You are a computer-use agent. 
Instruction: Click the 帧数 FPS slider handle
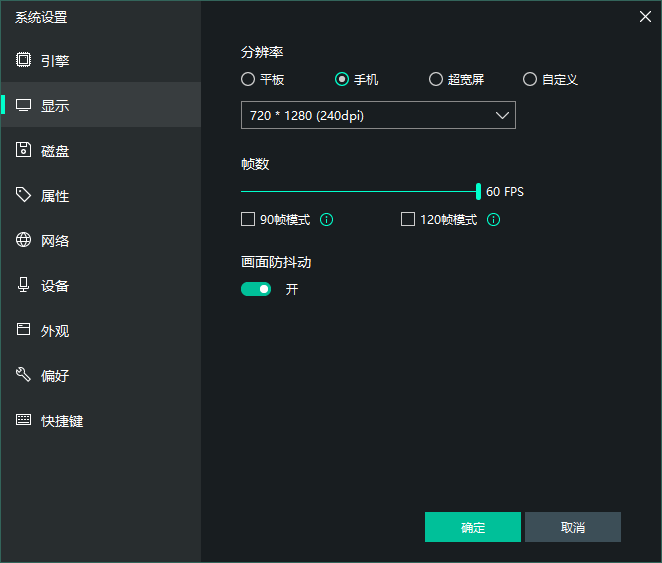click(x=478, y=191)
